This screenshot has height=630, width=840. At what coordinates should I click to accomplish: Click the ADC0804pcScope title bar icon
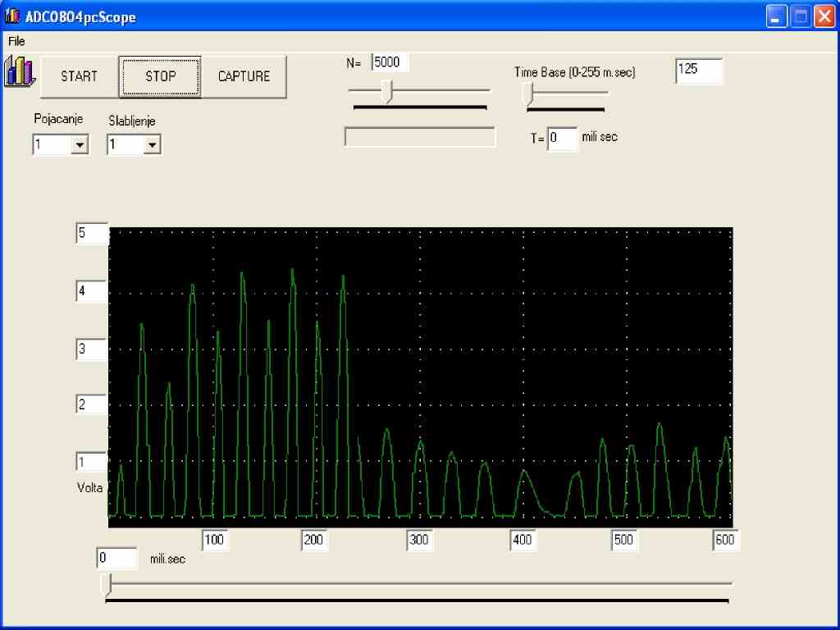(x=11, y=16)
